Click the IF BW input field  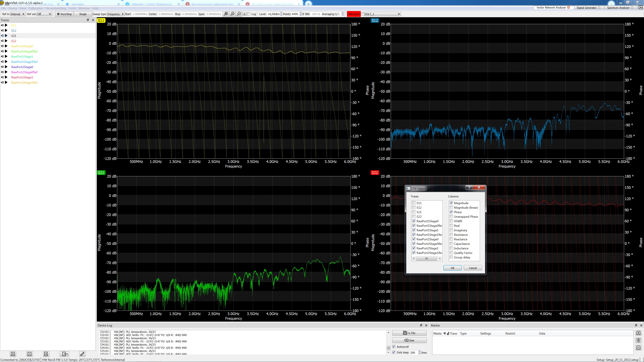click(316, 14)
